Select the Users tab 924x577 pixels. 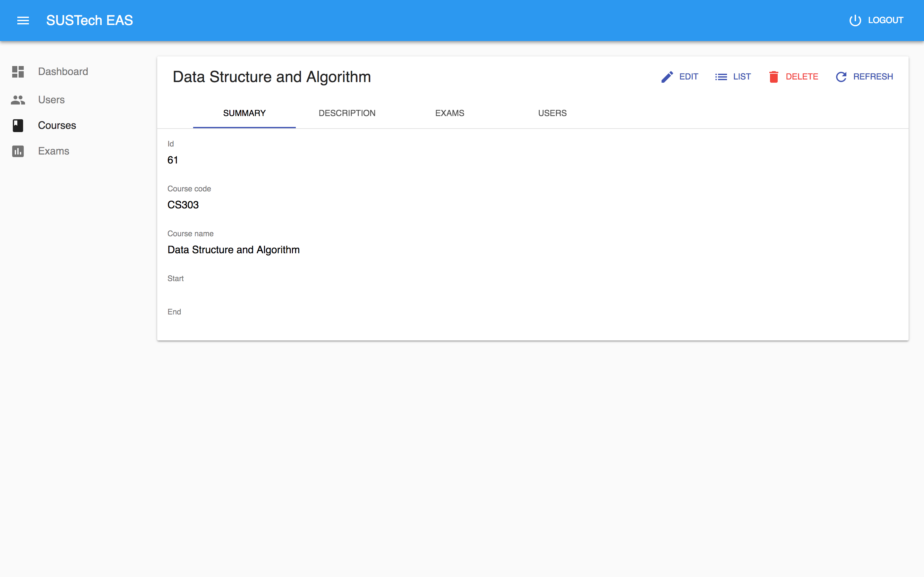(x=552, y=113)
